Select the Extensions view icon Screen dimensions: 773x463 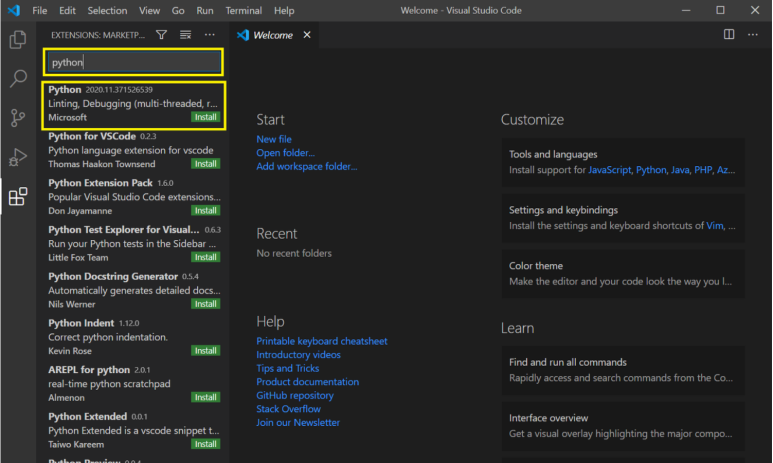tap(18, 196)
